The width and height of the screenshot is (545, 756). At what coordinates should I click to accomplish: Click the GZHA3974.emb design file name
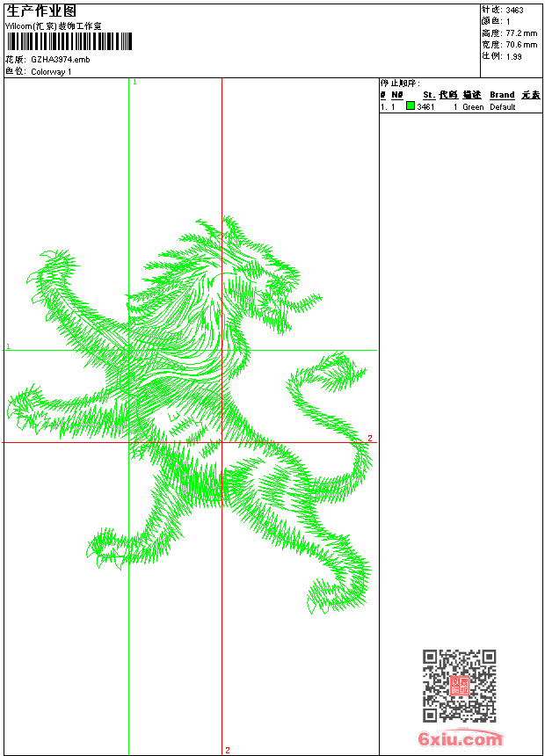click(61, 60)
